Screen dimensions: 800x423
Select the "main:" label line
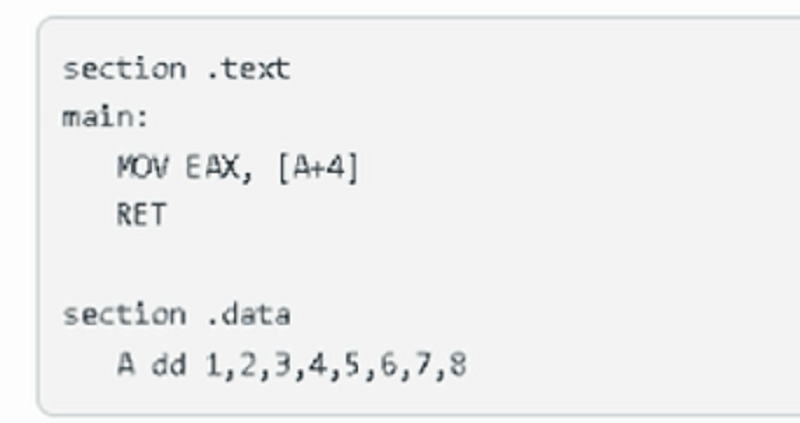(x=105, y=117)
